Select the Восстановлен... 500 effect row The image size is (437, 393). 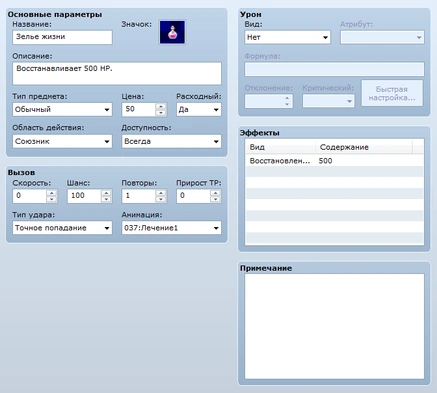(x=334, y=161)
